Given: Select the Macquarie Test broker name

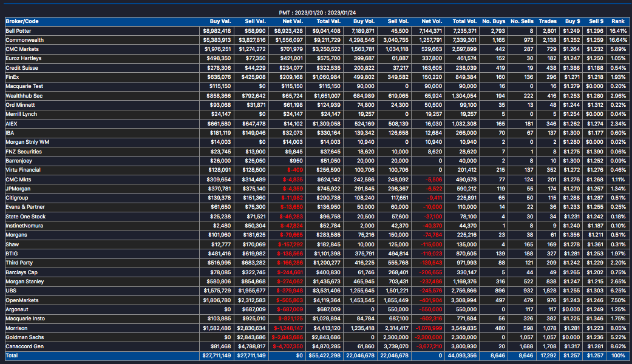Looking at the screenshot, I should 24,86.
